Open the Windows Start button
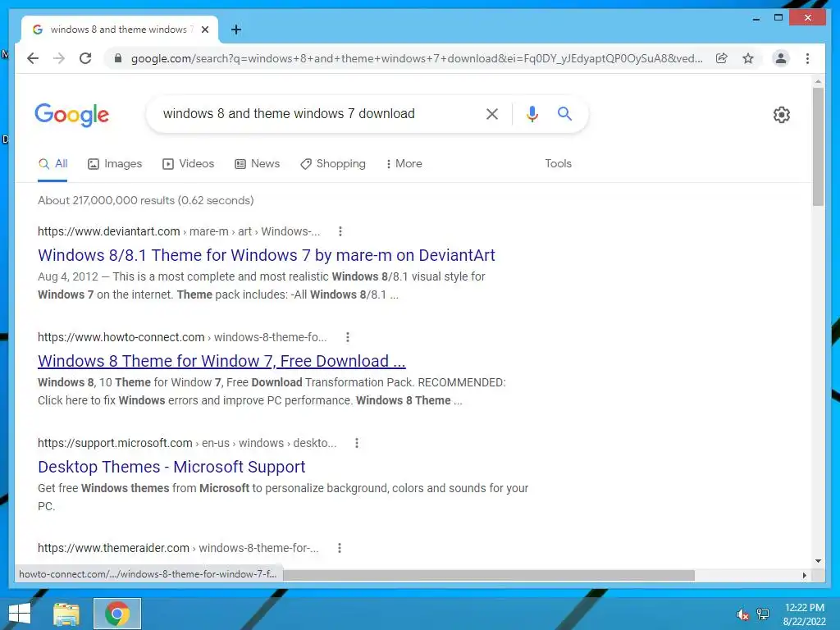The image size is (840, 630). click(x=20, y=614)
